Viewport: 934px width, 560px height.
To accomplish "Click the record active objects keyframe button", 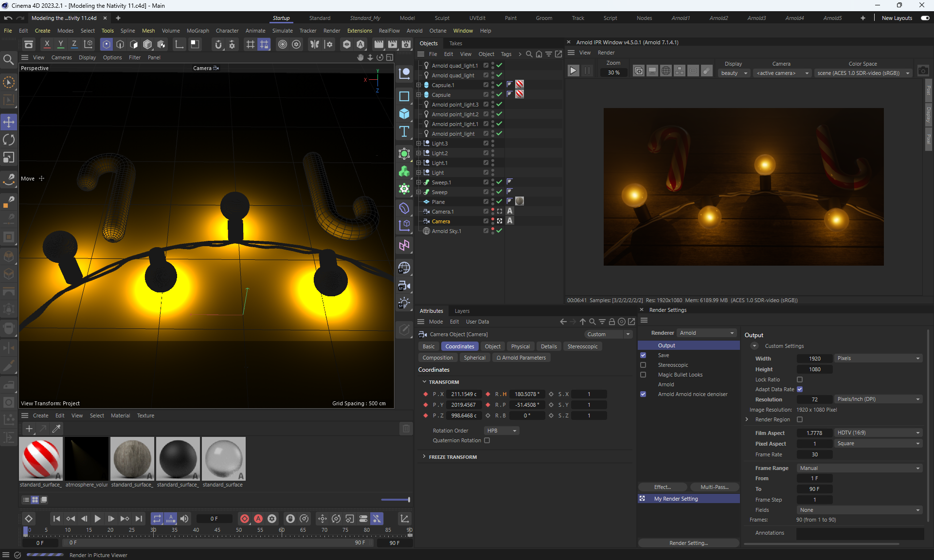I will pyautogui.click(x=245, y=519).
